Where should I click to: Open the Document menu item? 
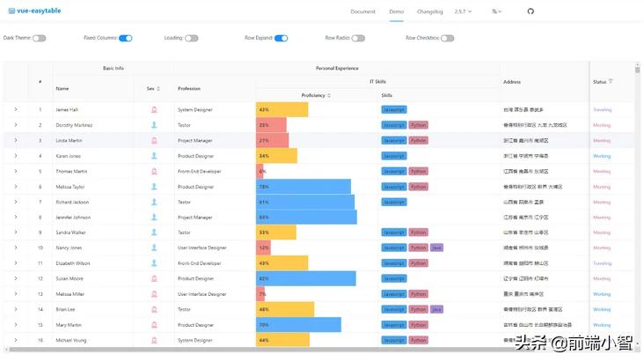(x=362, y=11)
